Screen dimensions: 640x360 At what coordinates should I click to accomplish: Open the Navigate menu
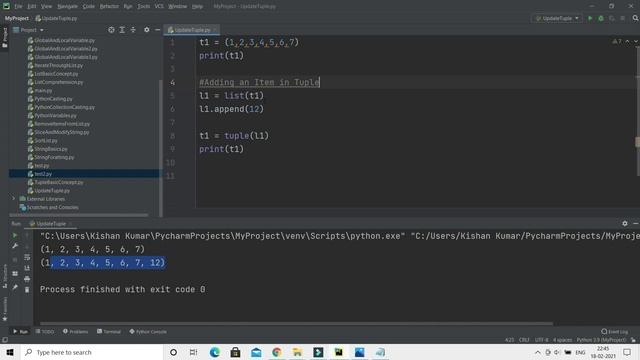[67, 7]
